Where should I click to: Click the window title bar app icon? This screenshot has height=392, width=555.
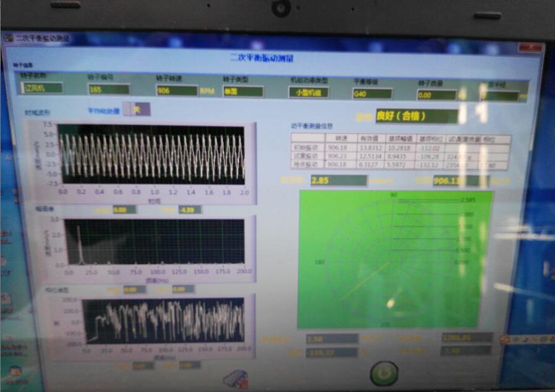(8, 38)
